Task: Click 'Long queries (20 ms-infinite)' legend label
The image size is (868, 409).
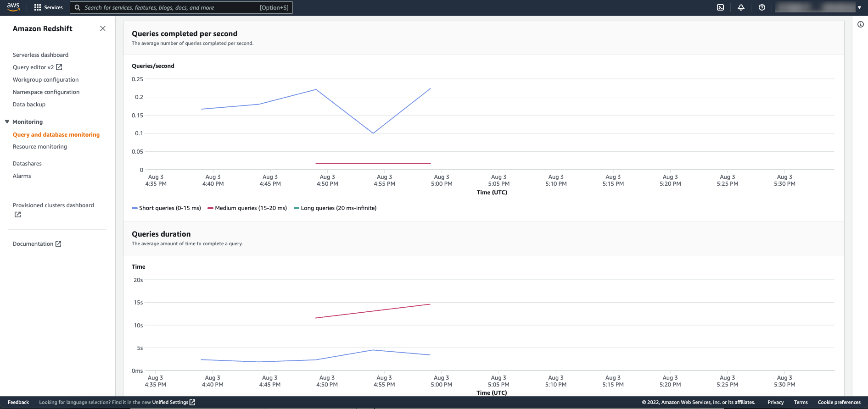Action: pos(339,208)
